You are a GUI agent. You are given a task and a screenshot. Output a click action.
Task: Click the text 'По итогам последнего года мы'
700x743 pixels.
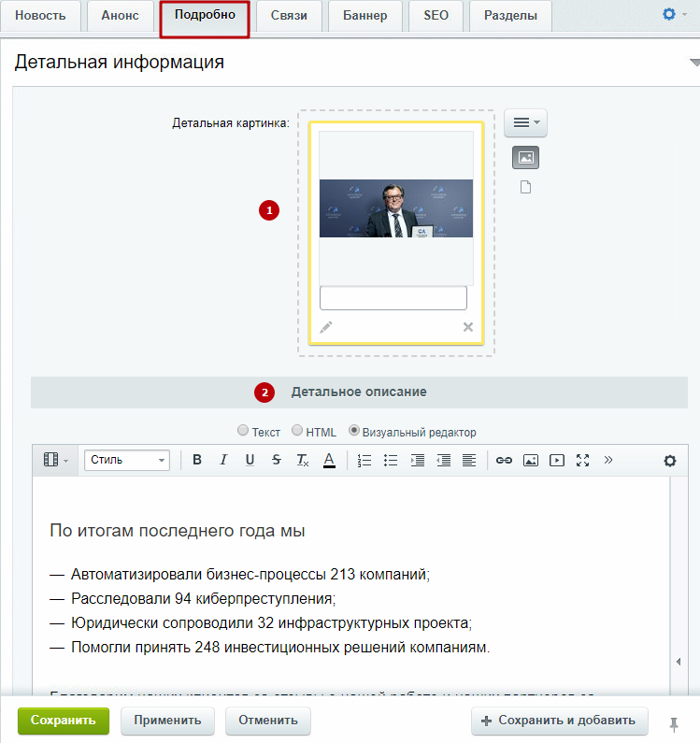(x=178, y=531)
